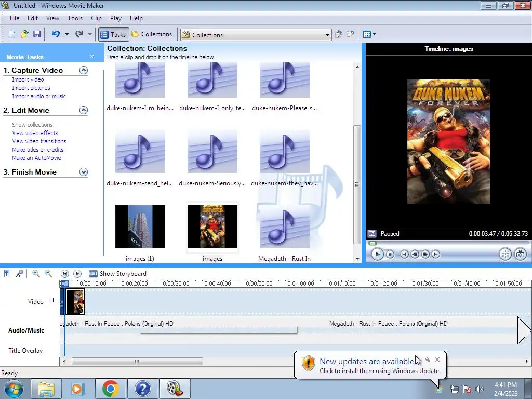Click the New Project toolbar icon
Screen dimensions: 532x399
point(12,34)
